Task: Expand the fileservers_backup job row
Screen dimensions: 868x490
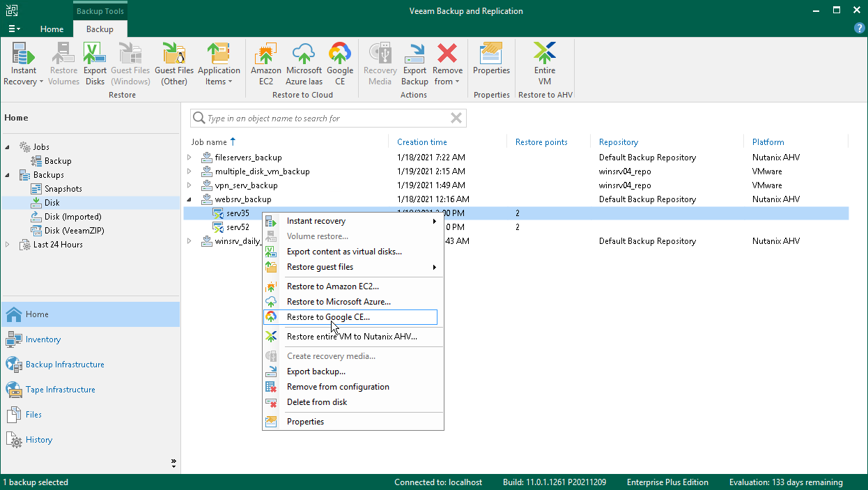Action: (189, 158)
